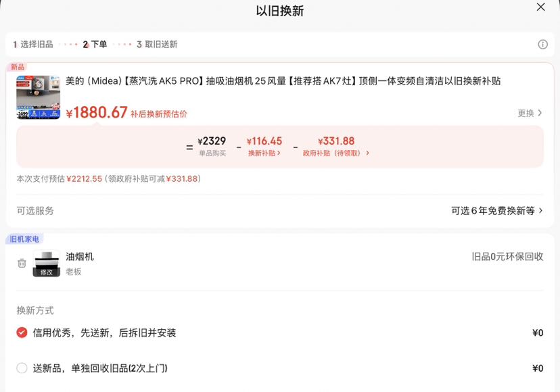Open the Midea range hood product thumbnail
This screenshot has width=560, height=392.
[x=39, y=97]
